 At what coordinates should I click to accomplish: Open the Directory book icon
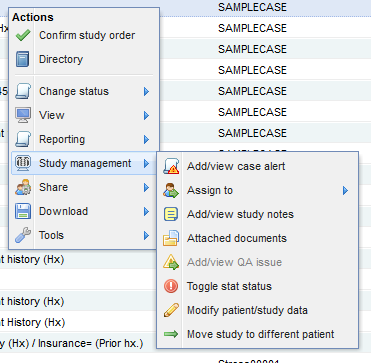click(x=23, y=59)
